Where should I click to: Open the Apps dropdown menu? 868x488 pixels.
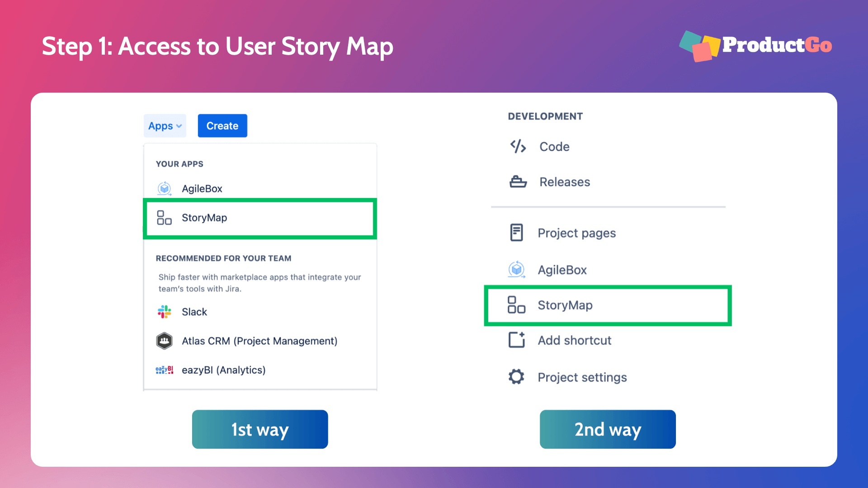165,126
